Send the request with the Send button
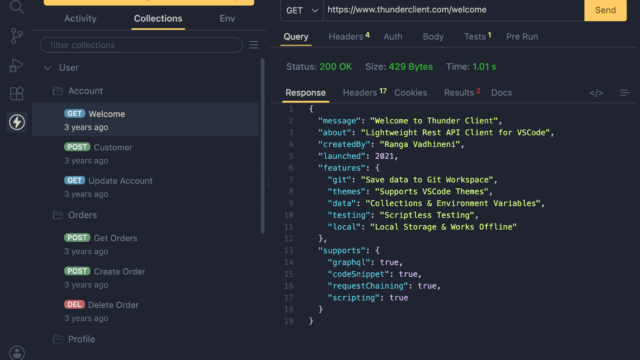The image size is (640, 360). 605,10
